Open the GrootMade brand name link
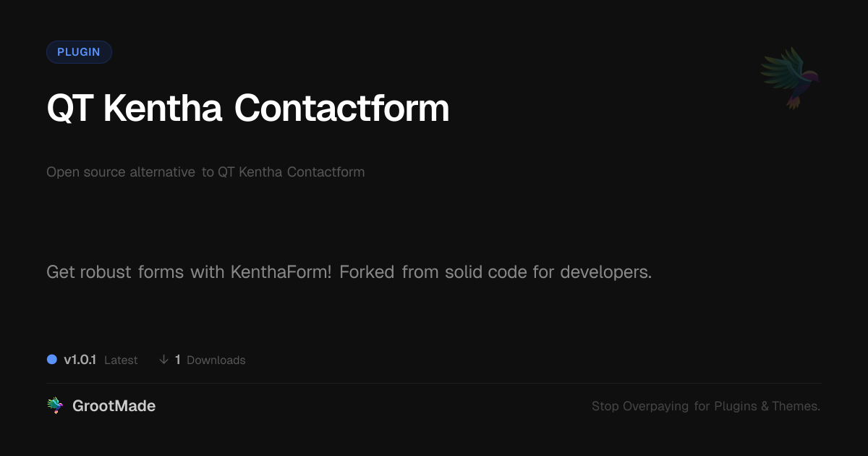 [x=114, y=406]
